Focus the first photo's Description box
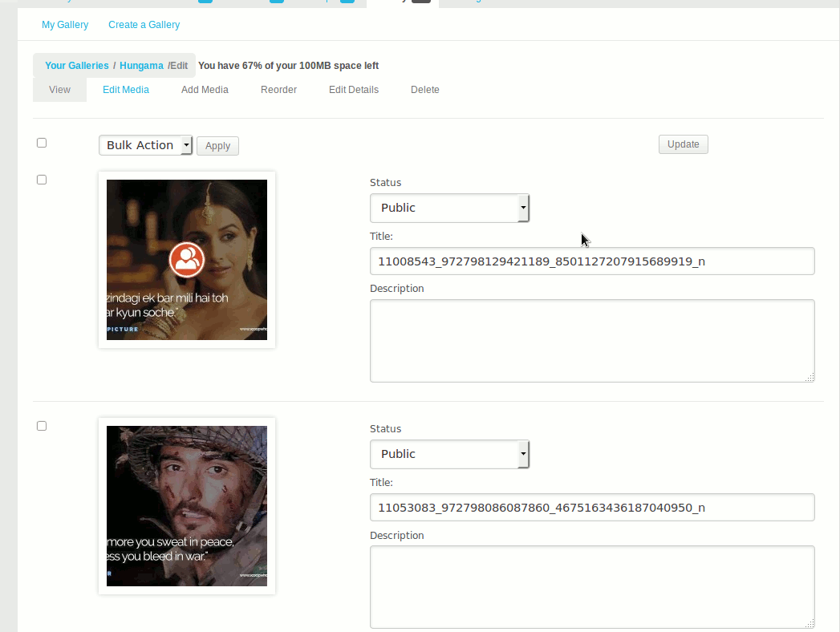 [592, 341]
